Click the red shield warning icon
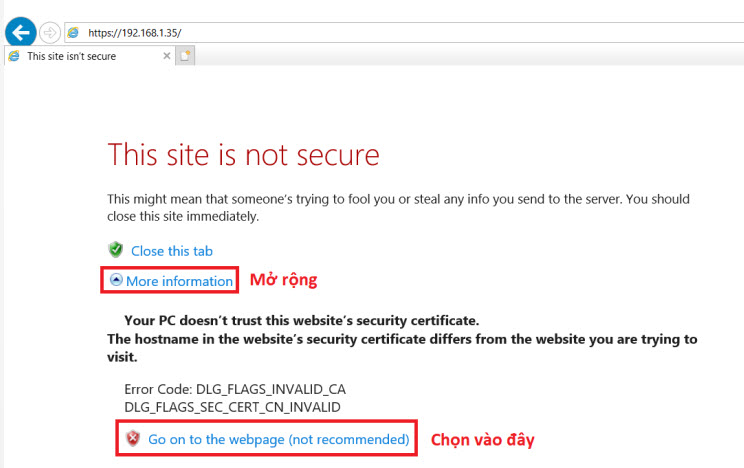This screenshot has height=468, width=744. click(x=133, y=438)
